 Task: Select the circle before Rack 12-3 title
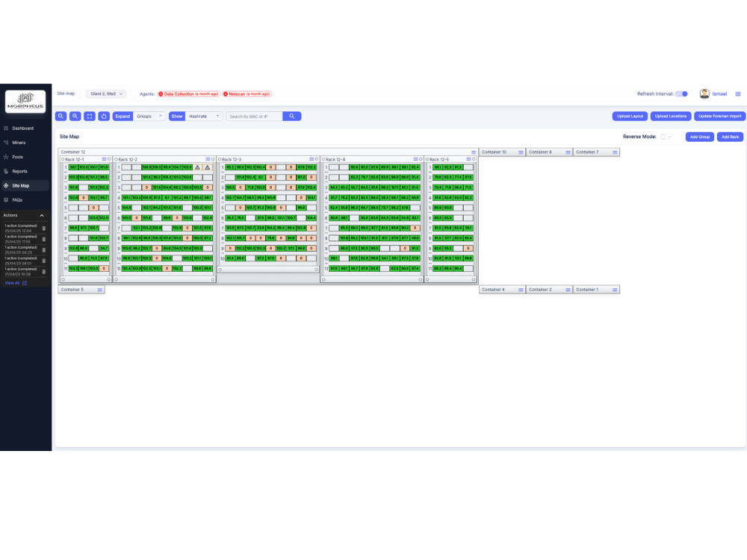[x=220, y=159]
